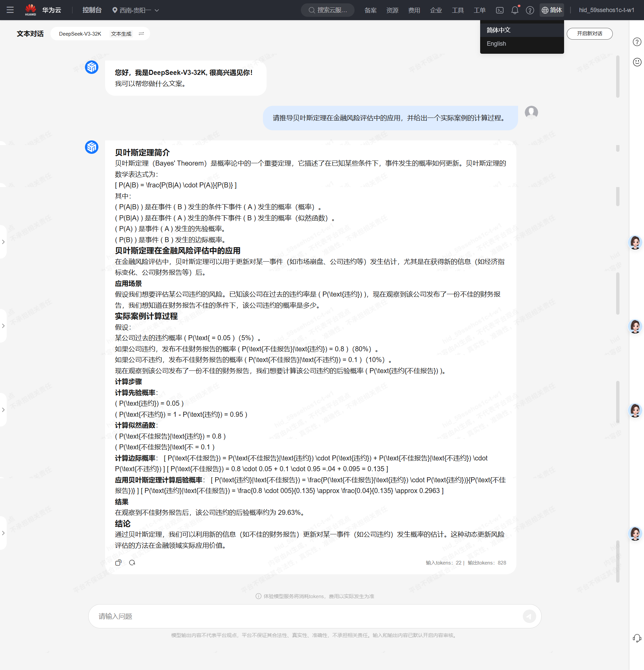Click the DeepSeek avatar beside the Bayes answer
This screenshot has height=670, width=644.
click(x=92, y=147)
